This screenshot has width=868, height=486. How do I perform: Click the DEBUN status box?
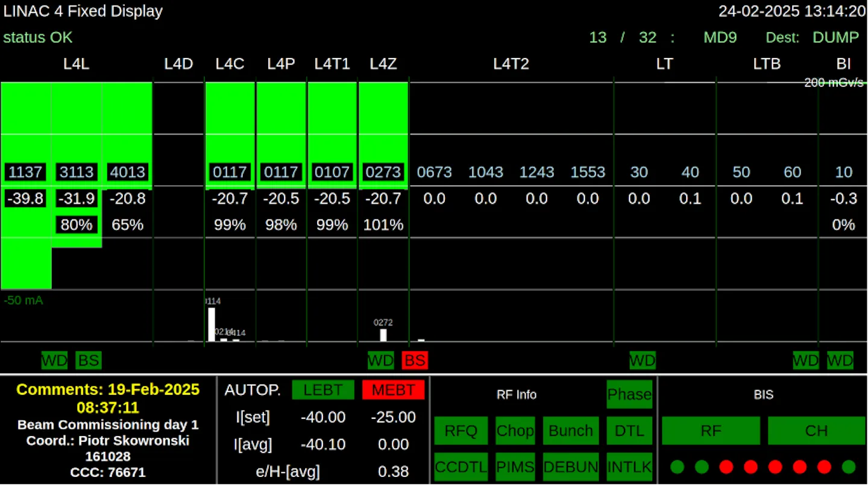(571, 467)
